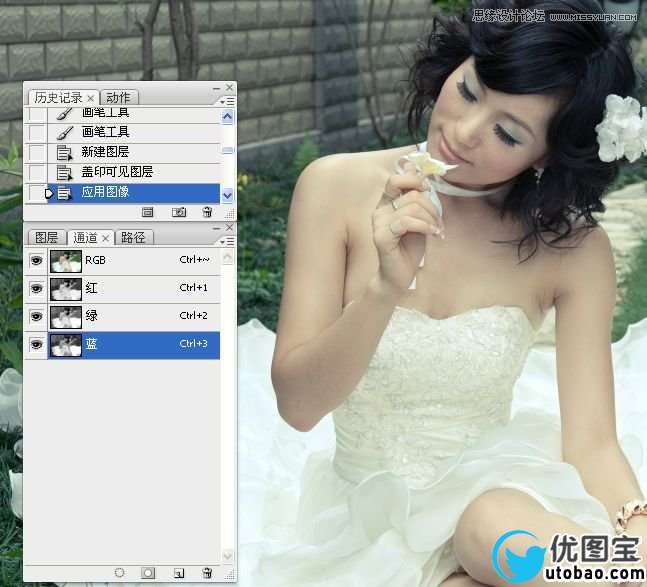Create a new channel
This screenshot has width=647, height=587.
(x=178, y=573)
